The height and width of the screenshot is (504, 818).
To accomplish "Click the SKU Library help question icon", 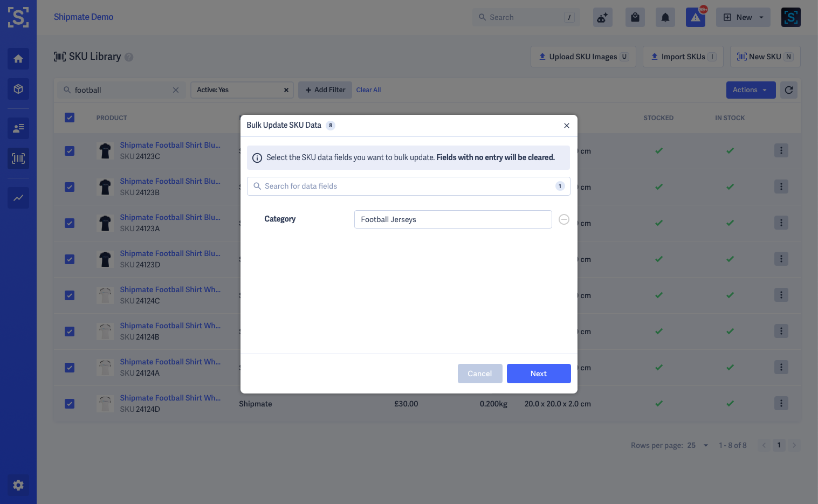I will [x=129, y=57].
